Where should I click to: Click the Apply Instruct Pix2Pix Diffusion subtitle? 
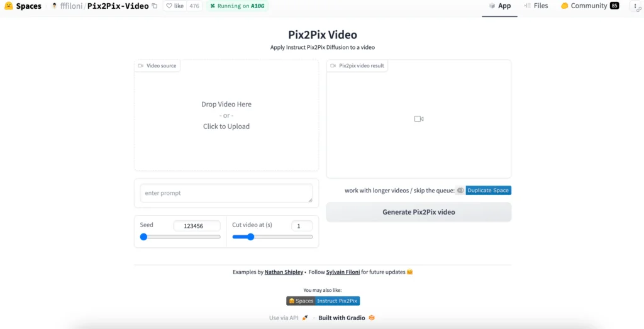[x=323, y=47]
